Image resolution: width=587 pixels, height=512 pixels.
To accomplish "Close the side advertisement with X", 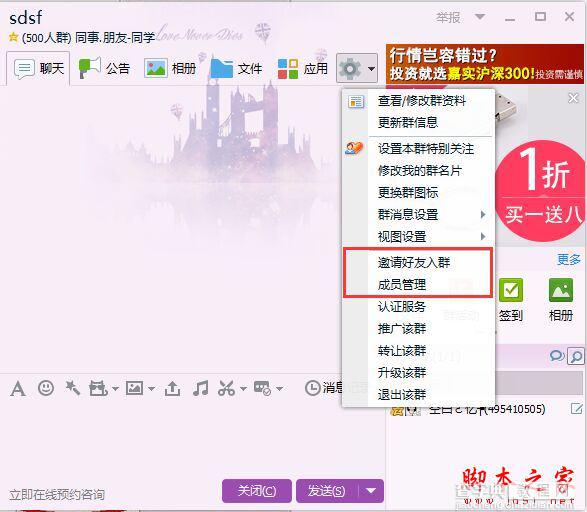I will coord(573,98).
